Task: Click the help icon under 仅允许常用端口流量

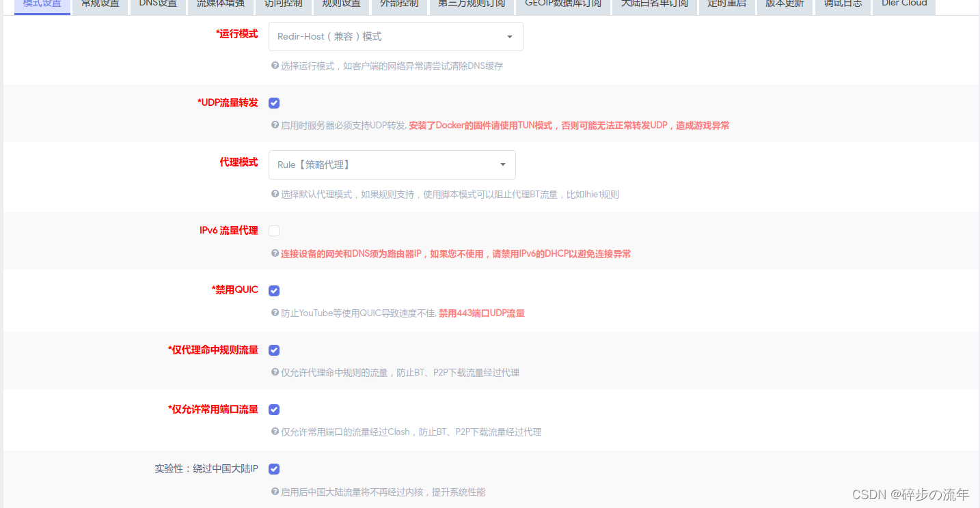Action: [275, 432]
